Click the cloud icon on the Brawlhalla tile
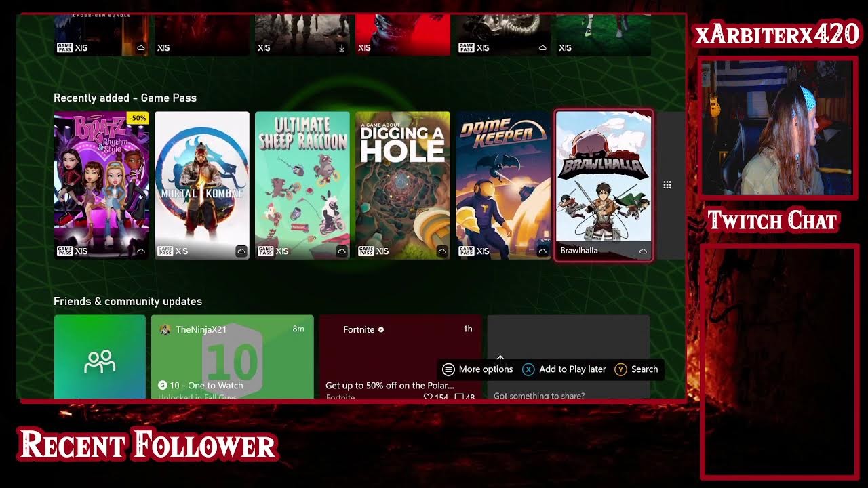Screen dimensions: 868x488 [643, 251]
